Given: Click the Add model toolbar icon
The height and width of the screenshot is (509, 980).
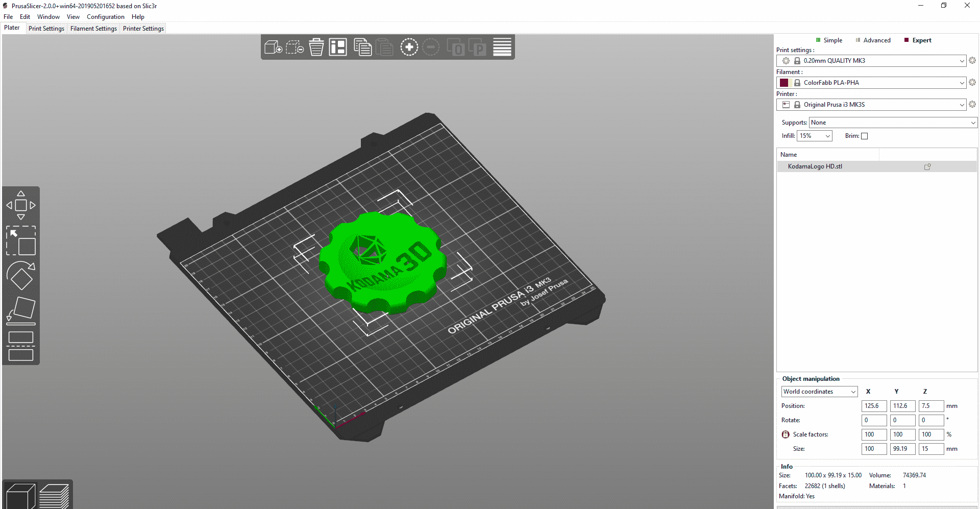Looking at the screenshot, I should click(273, 47).
